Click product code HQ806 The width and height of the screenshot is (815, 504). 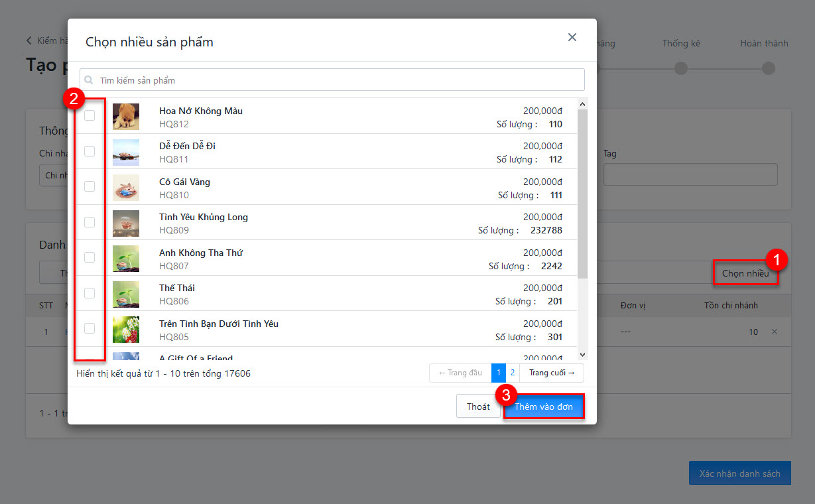click(174, 301)
